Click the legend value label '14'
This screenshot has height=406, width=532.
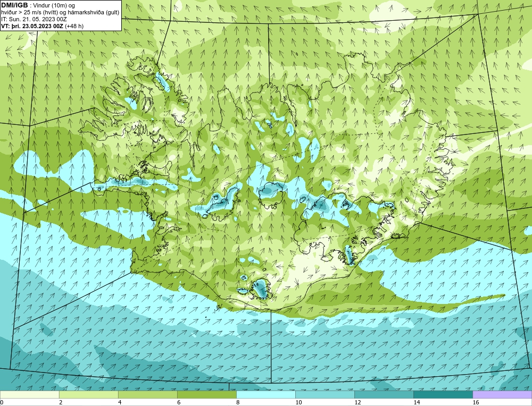(x=417, y=402)
